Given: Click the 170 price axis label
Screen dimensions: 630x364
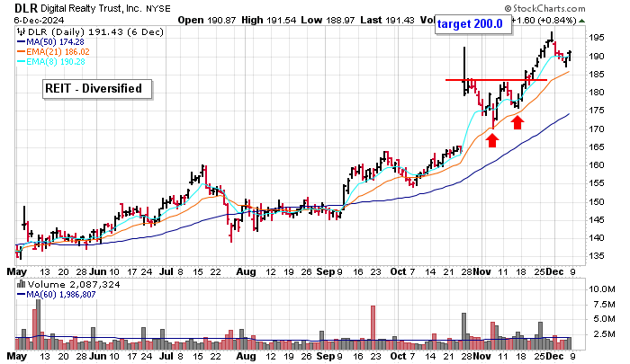Looking at the screenshot, I should pos(596,129).
